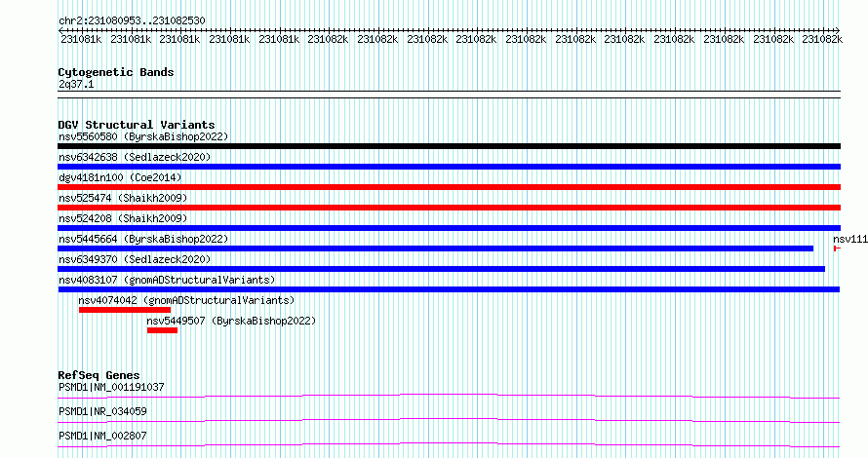Click the Cytogenetic Bands track title

point(116,72)
